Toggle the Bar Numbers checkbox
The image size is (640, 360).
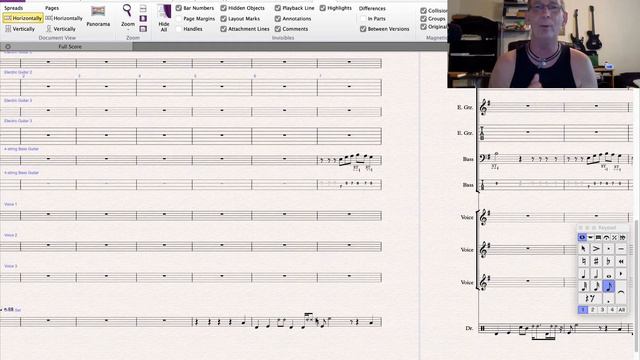click(x=179, y=8)
